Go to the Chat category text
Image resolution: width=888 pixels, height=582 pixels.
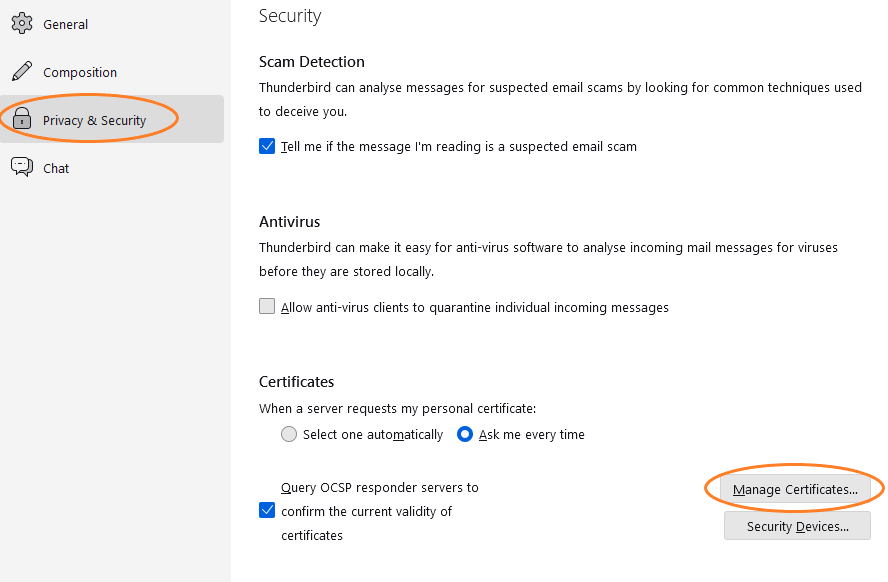coord(56,168)
